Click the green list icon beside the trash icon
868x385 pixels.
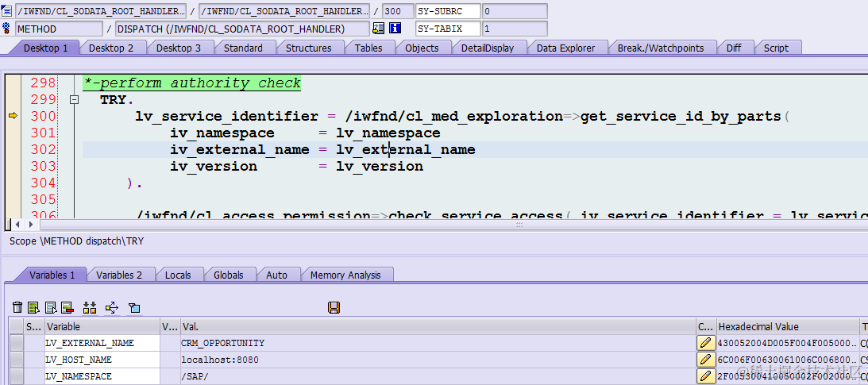tap(34, 307)
